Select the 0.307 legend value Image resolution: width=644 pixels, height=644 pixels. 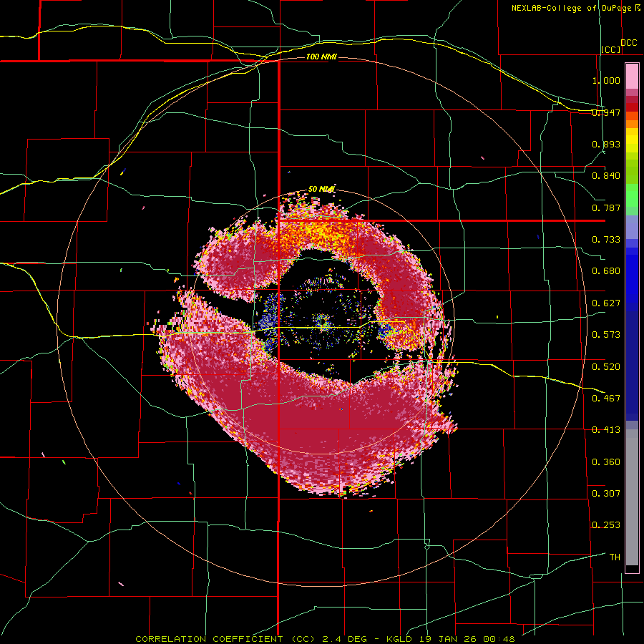(606, 493)
